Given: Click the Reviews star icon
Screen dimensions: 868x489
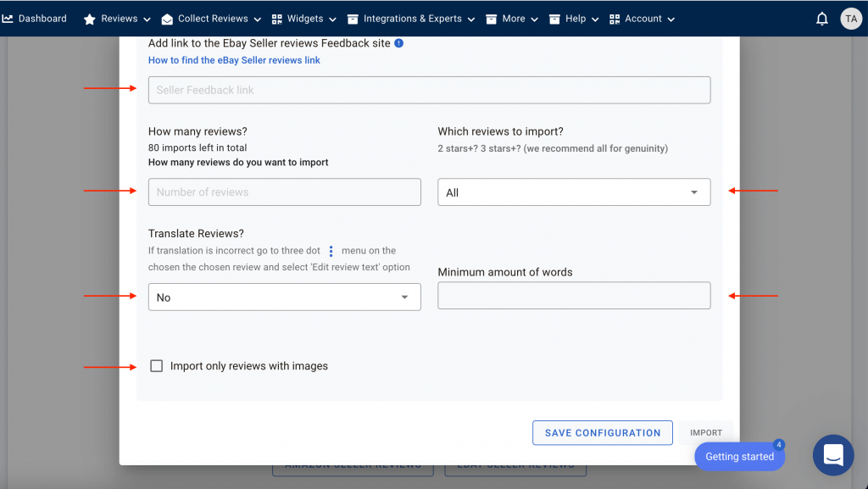Looking at the screenshot, I should tap(89, 19).
